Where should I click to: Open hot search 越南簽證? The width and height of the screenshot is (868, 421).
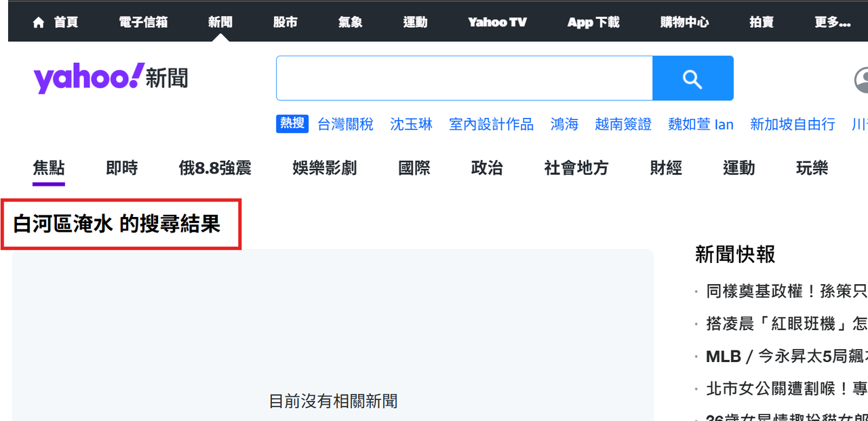pos(623,124)
